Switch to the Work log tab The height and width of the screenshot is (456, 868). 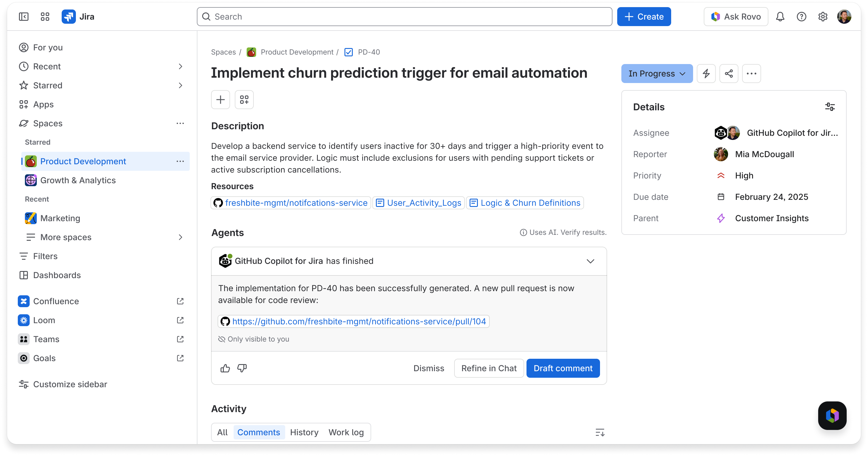346,432
